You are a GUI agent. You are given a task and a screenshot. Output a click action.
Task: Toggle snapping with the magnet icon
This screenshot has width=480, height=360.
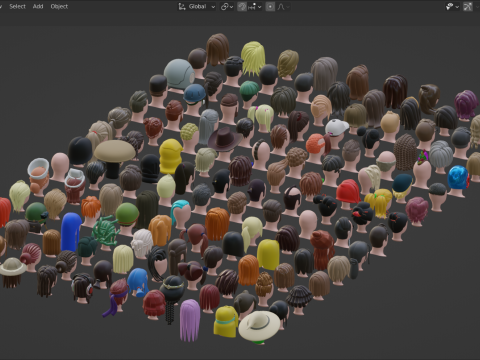[x=242, y=6]
